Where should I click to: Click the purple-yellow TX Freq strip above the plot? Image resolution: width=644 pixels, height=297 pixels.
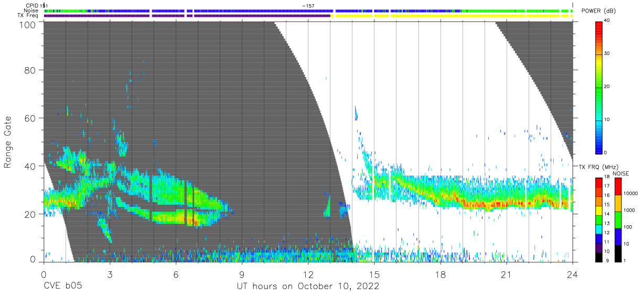tap(308, 16)
